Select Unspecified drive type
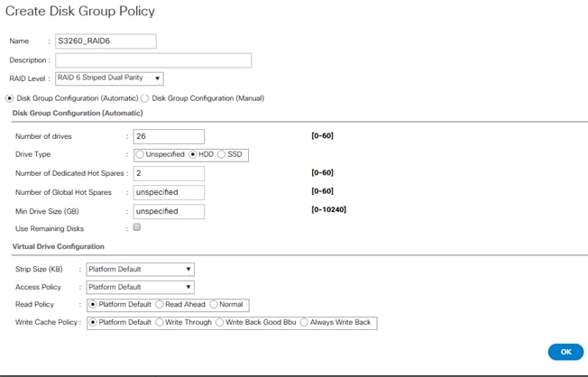Image resolution: width=588 pixels, height=377 pixels. pyautogui.click(x=140, y=154)
